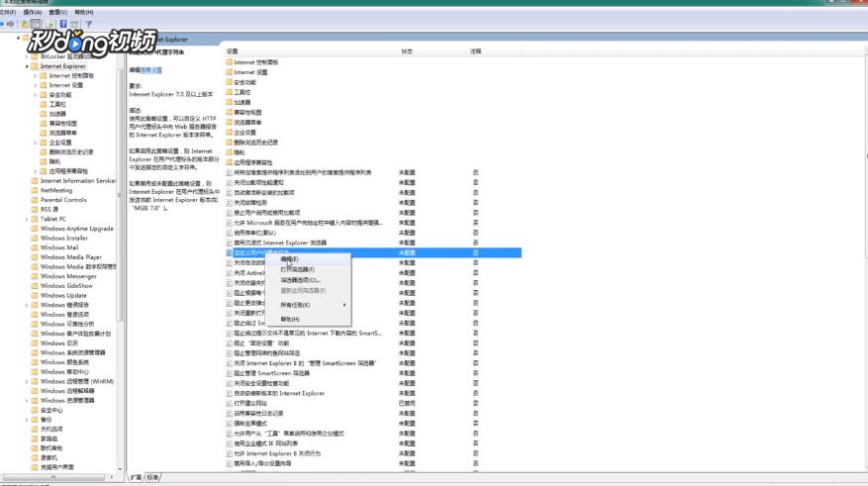Choose 筛选器选项(O)... from the context menu
Image resolution: width=868 pixels, height=486 pixels.
(309, 280)
